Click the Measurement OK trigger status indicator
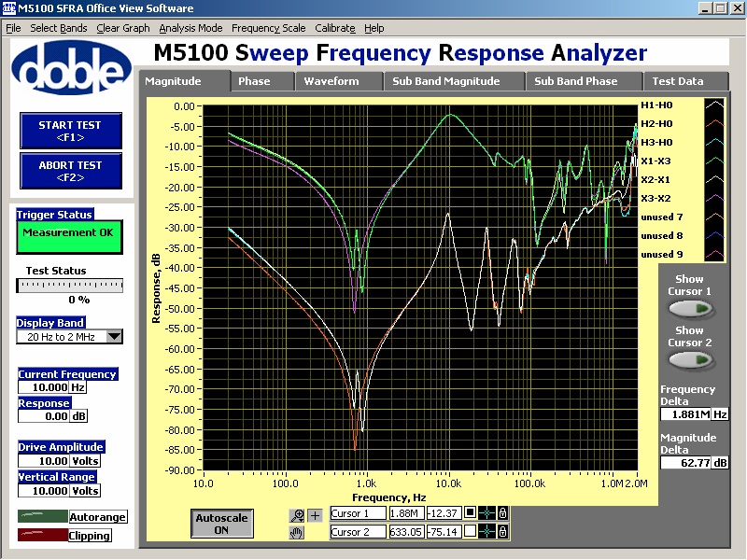This screenshot has height=560, width=747. (x=69, y=237)
